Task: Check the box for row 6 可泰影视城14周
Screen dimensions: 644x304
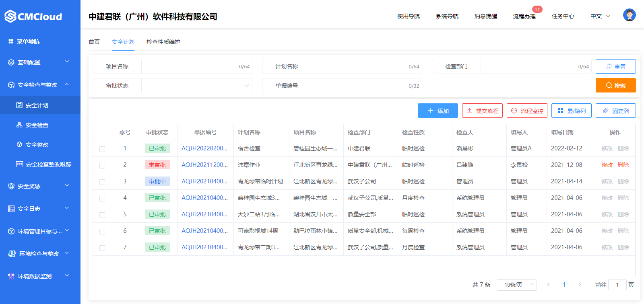Action: click(x=102, y=232)
